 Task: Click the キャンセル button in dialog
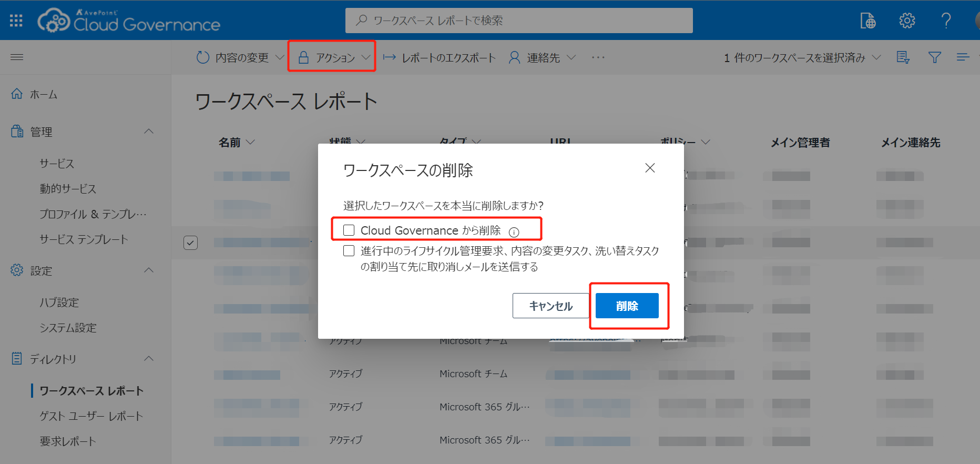click(550, 306)
